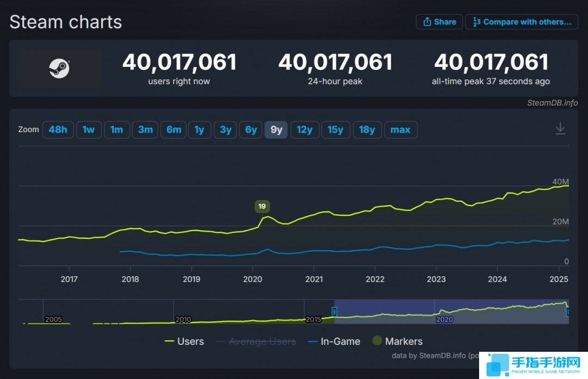Screen dimensions: 588x379
Task: Click the download chart data icon
Action: (x=560, y=129)
